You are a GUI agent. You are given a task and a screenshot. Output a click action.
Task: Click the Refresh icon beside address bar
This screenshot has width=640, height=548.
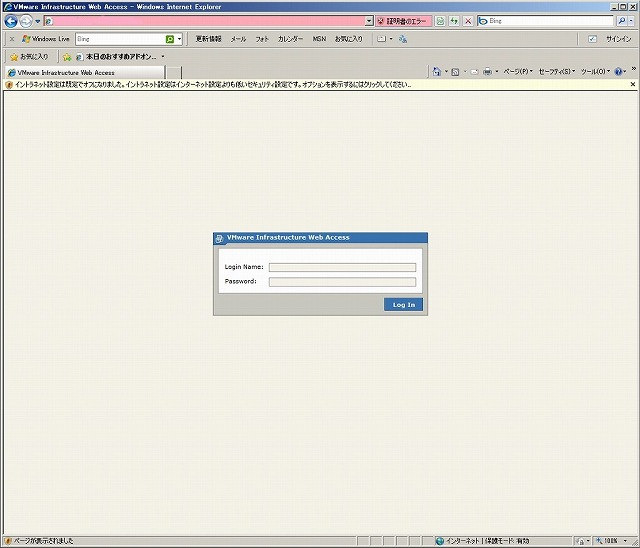454,21
